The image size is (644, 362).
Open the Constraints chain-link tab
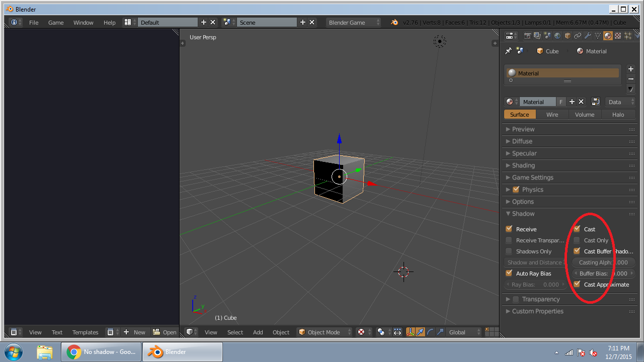coord(578,36)
